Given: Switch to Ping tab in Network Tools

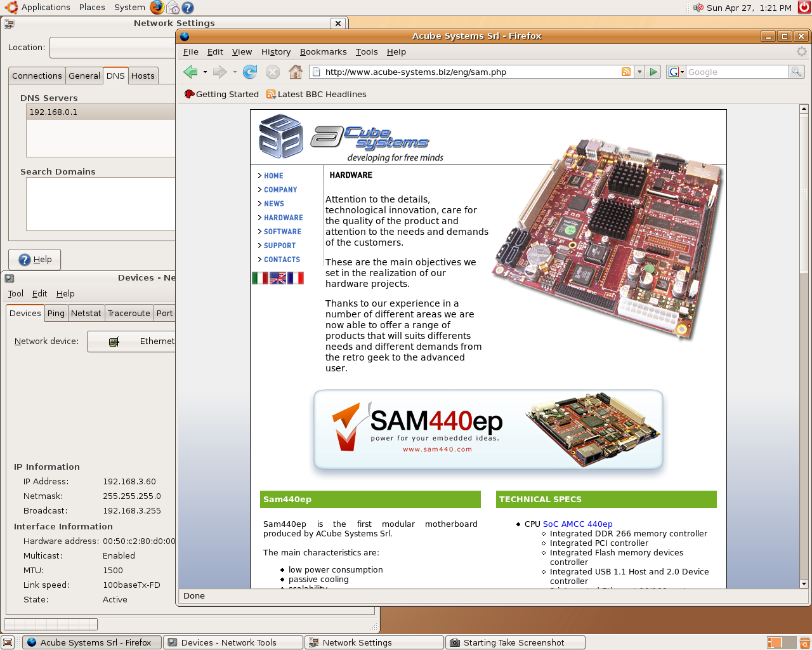Looking at the screenshot, I should (56, 314).
